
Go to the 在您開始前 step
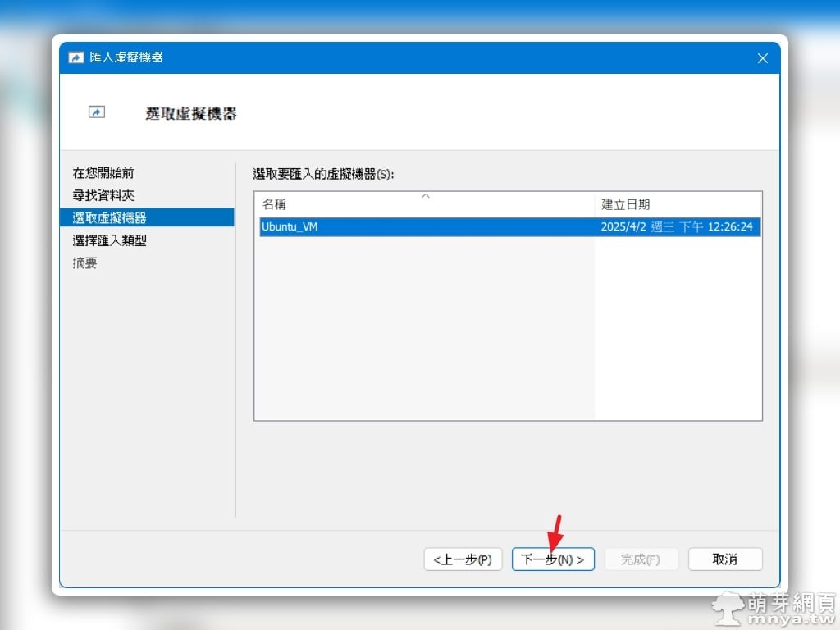click(x=103, y=173)
